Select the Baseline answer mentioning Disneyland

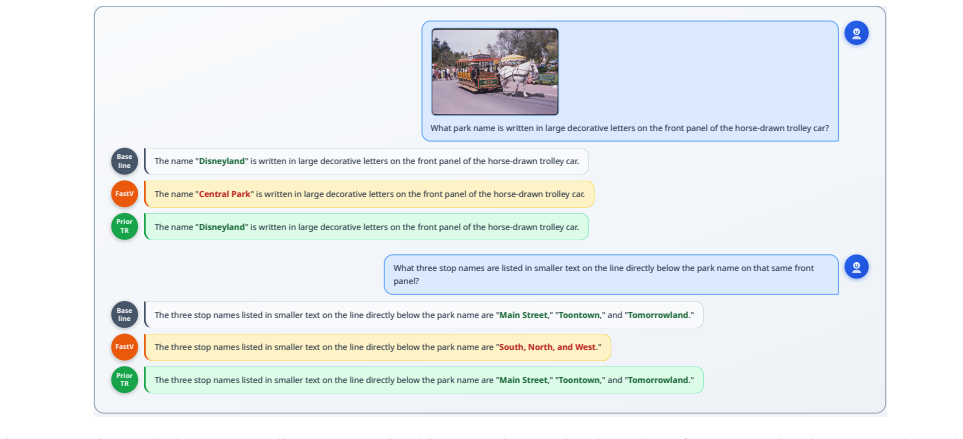(x=367, y=161)
